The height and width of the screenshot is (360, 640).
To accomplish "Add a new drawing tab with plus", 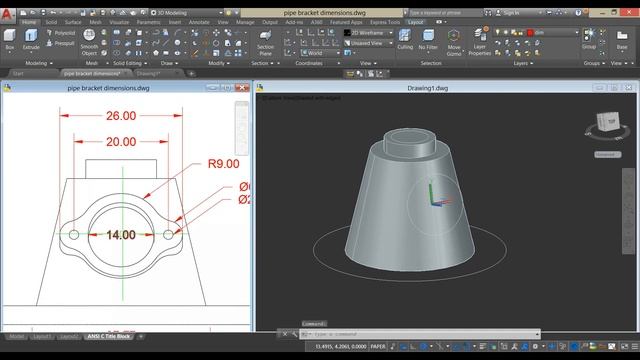I will tap(191, 73).
